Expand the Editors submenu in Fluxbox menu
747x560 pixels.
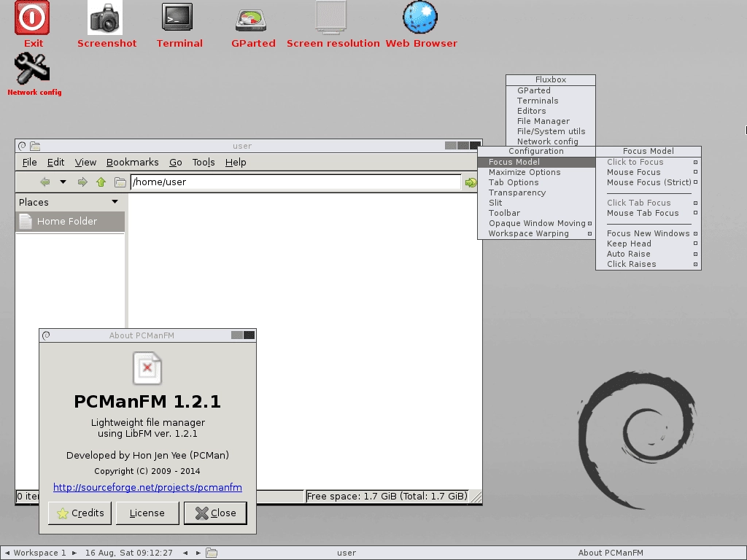[551, 111]
